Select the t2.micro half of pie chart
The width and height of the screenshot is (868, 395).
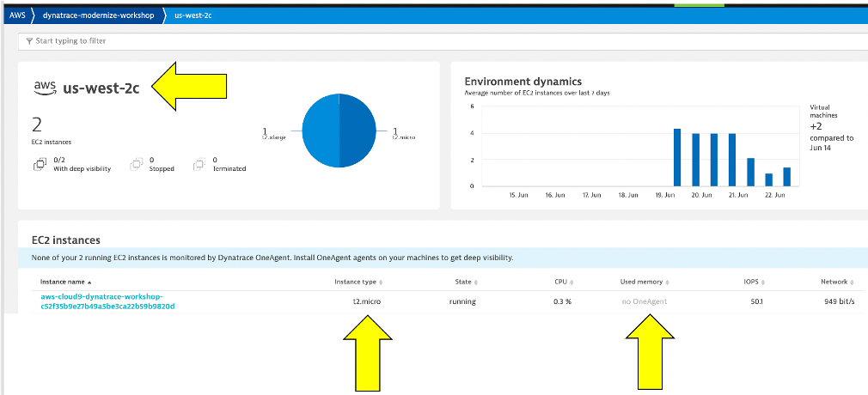click(358, 131)
